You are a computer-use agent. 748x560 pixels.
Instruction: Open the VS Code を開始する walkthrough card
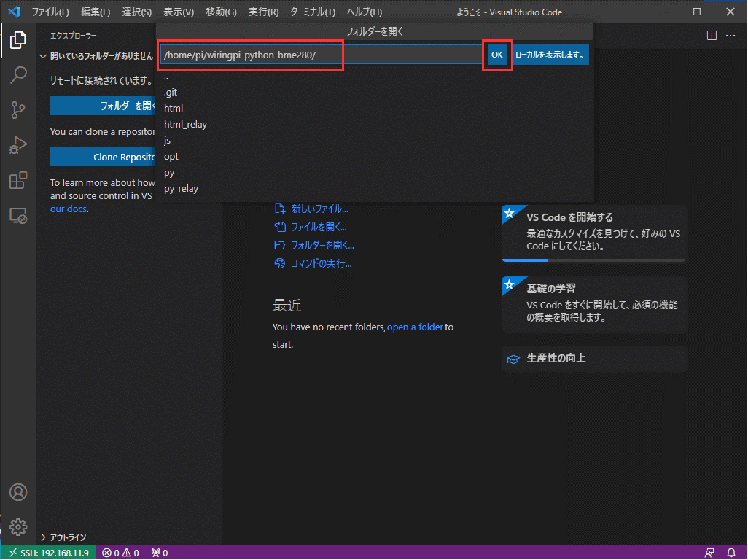coord(594,233)
